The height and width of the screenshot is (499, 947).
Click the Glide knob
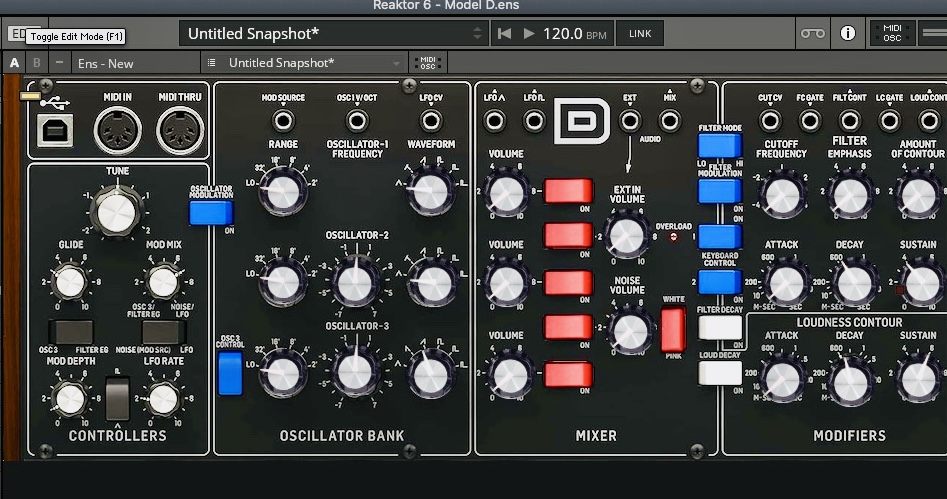pyautogui.click(x=70, y=282)
